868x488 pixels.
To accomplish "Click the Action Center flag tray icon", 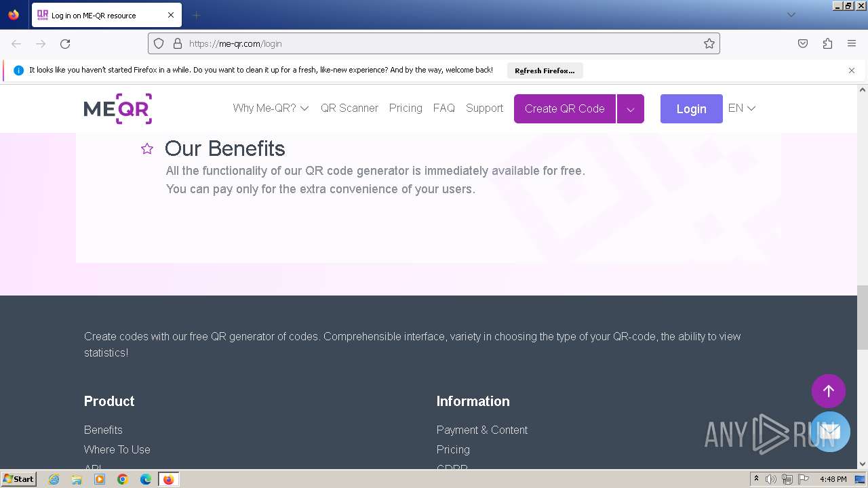I will click(x=804, y=479).
